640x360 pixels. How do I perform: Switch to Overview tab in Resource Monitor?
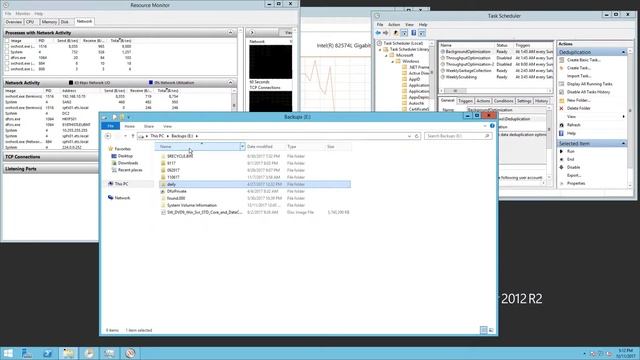coord(13,22)
